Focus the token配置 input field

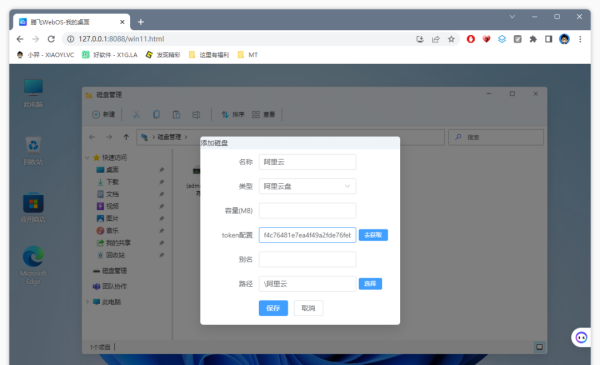tap(307, 235)
